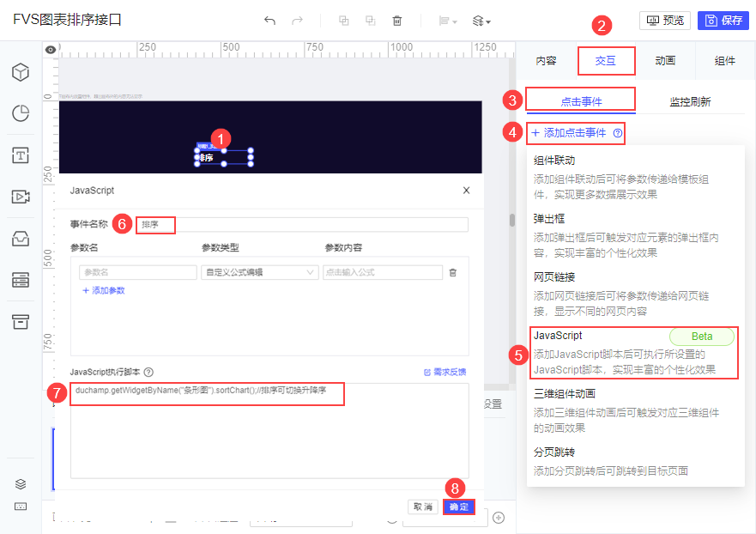Choose 弹出框 event option
This screenshot has width=756, height=534.
636,235
